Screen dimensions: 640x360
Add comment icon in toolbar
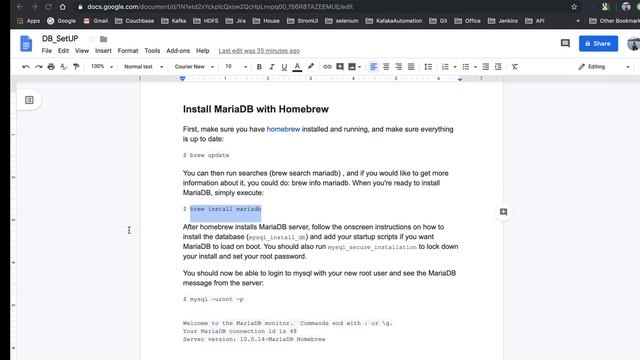(x=340, y=67)
